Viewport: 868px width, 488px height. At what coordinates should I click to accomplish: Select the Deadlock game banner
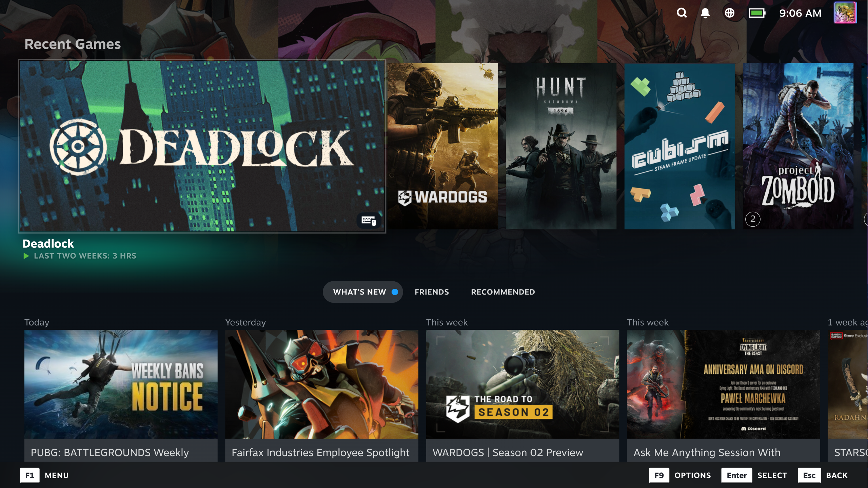pos(202,146)
